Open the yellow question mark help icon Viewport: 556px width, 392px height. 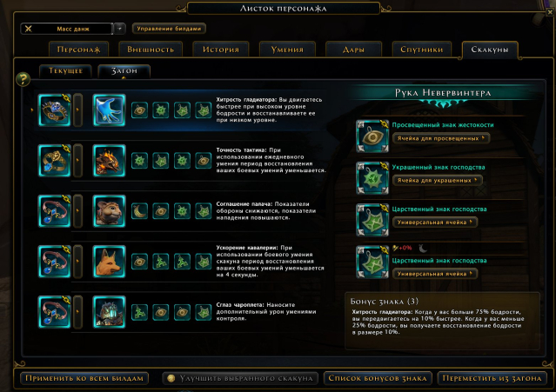tap(23, 78)
